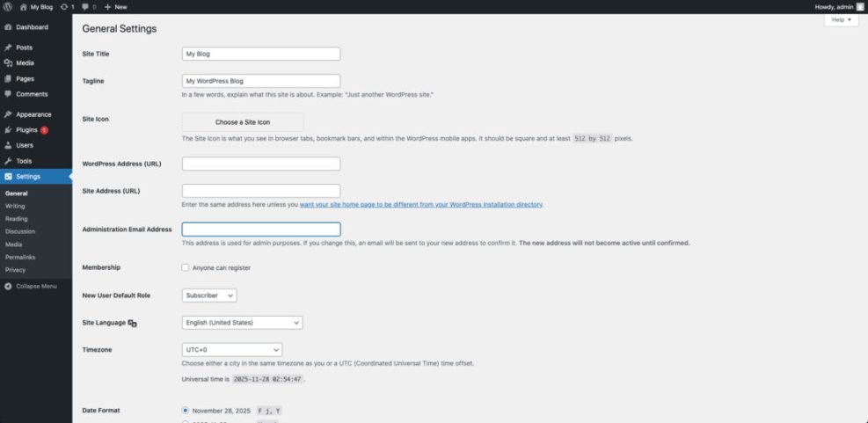Select the General settings submenu item

tap(16, 193)
